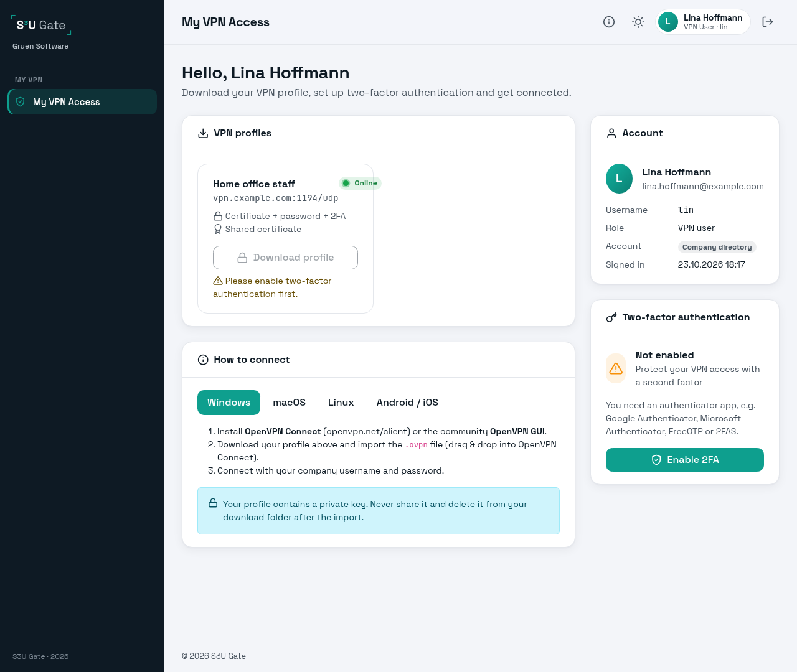This screenshot has width=797, height=672.
Task: Click lina.hoffmann@example.com email
Action: 703,186
